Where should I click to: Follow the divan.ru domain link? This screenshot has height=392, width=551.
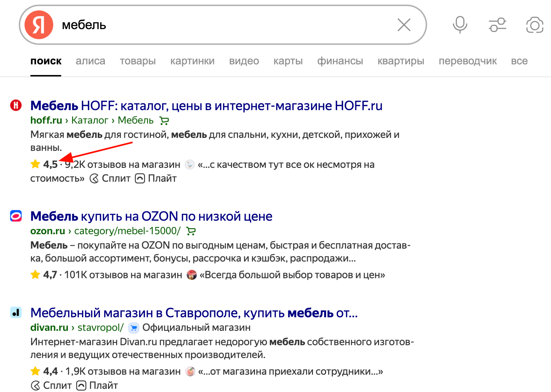pos(49,327)
